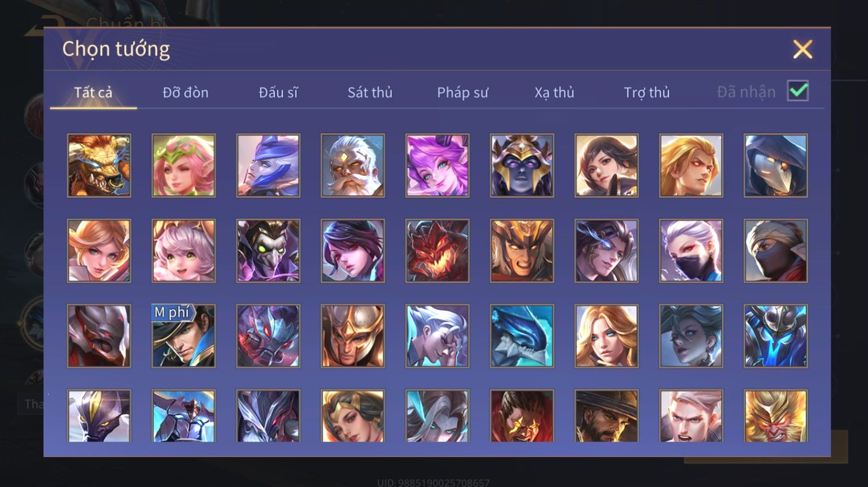Filter by Trợ thủ role

tap(647, 92)
